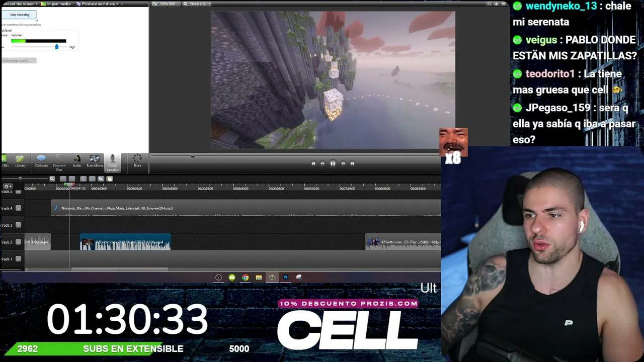
Task: Select the 1280p.mp4 clip on Track 2
Action: (38, 242)
